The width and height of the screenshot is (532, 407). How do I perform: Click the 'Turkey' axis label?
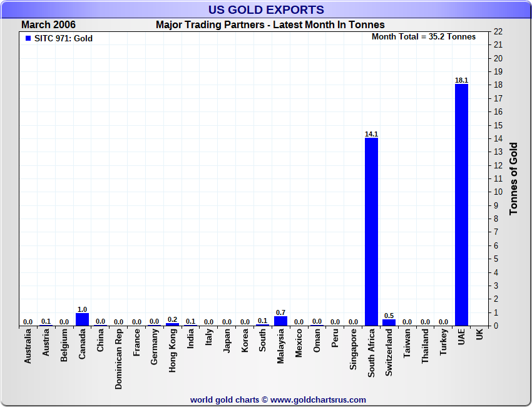coord(443,342)
